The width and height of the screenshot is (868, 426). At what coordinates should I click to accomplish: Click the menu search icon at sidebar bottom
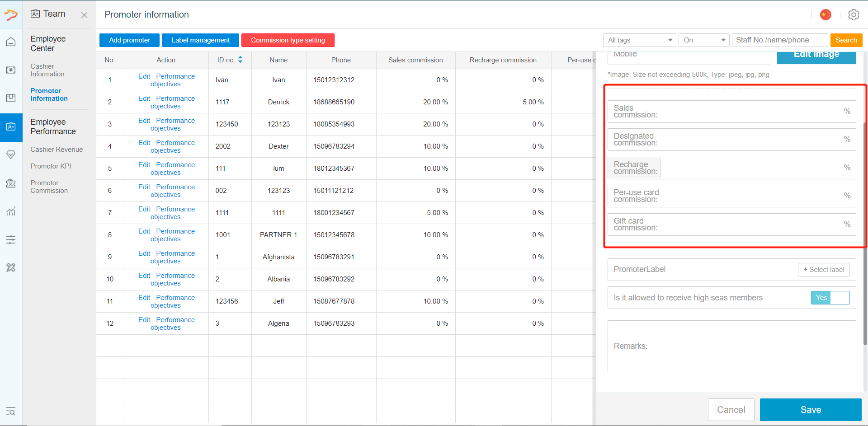(x=11, y=411)
